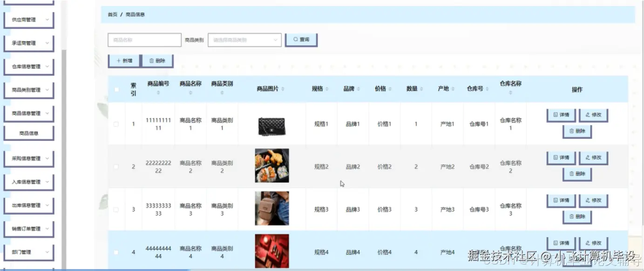The height and width of the screenshot is (271, 644).
Task: Expand 仓库信息管理 sidebar menu
Action: [28, 66]
